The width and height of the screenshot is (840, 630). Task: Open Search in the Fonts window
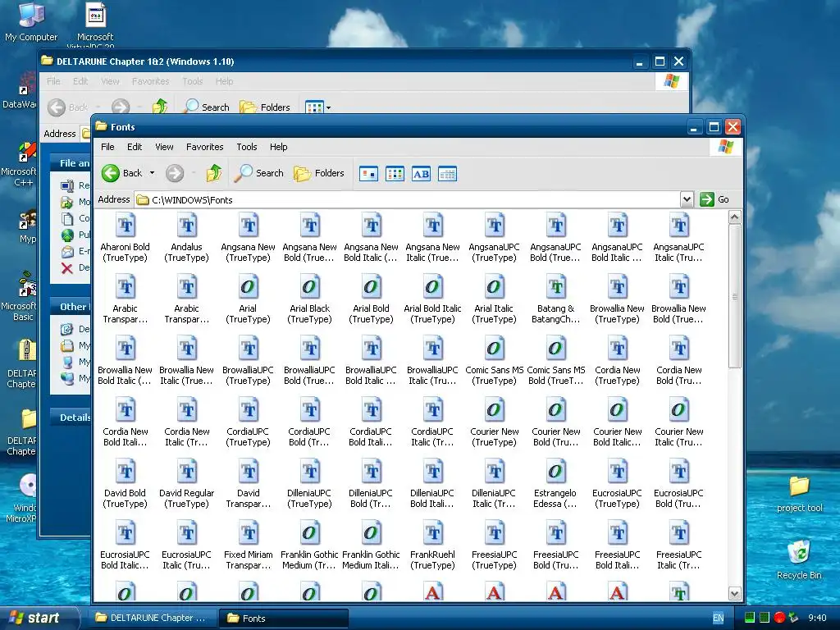(x=259, y=173)
